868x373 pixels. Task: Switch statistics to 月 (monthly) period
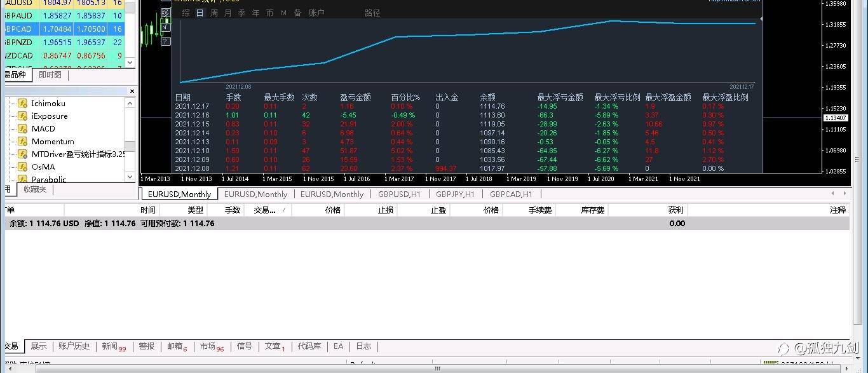pyautogui.click(x=228, y=13)
